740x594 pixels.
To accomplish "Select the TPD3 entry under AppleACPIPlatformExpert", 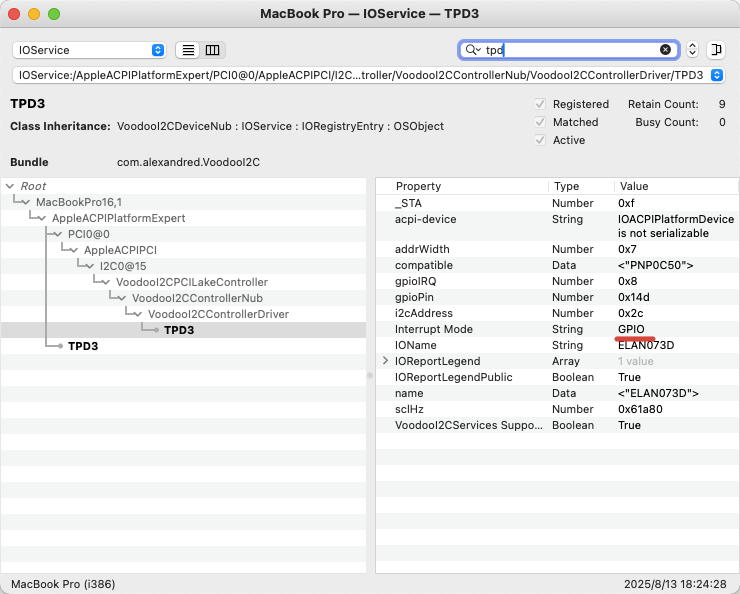I will pos(83,346).
